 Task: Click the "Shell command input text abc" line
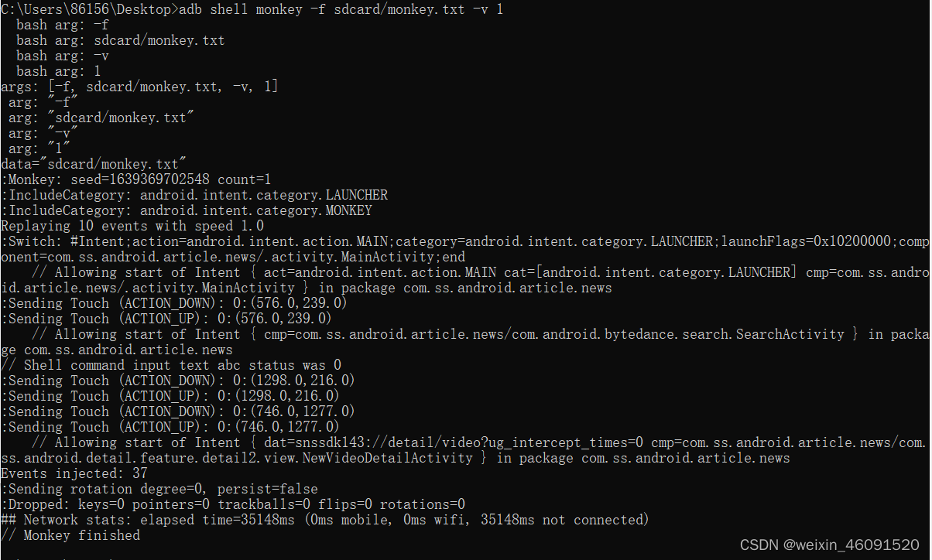170,365
